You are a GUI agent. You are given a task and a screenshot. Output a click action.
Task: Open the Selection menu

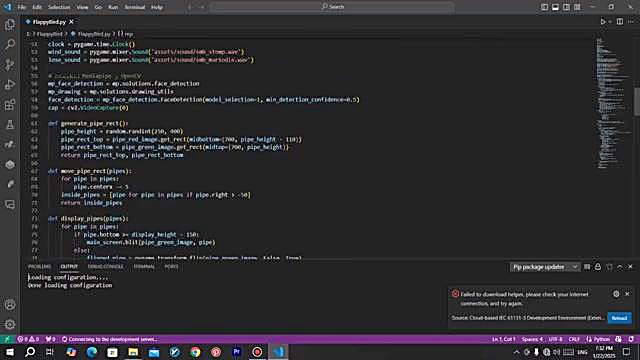click(x=59, y=7)
